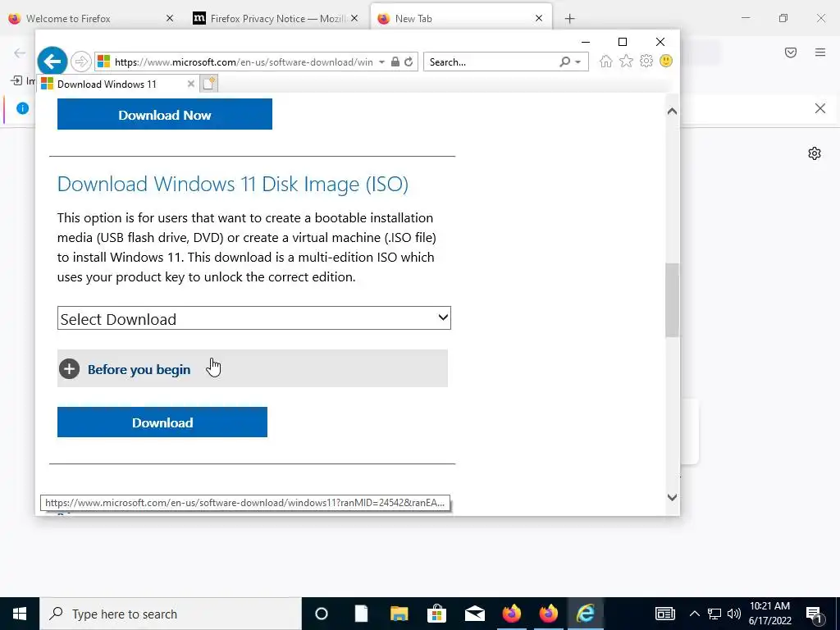Click the Internet Explorer back arrow button
Image resolution: width=840 pixels, height=630 pixels.
tap(52, 62)
